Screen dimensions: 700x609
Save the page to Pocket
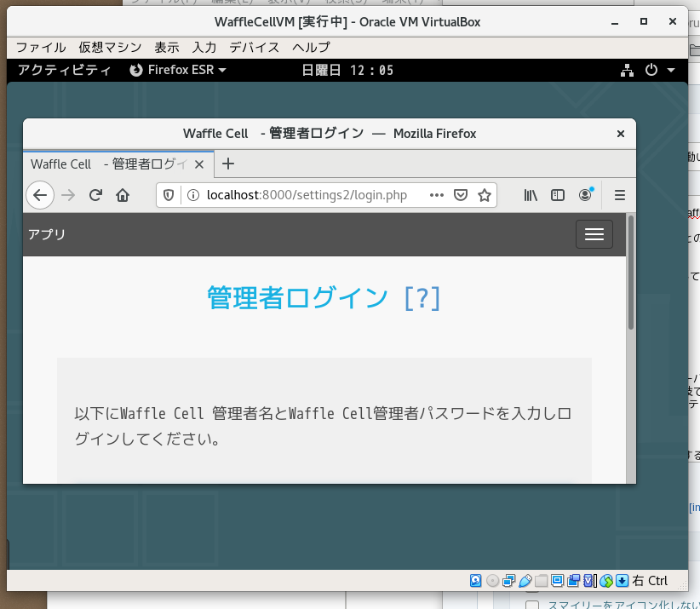461,195
